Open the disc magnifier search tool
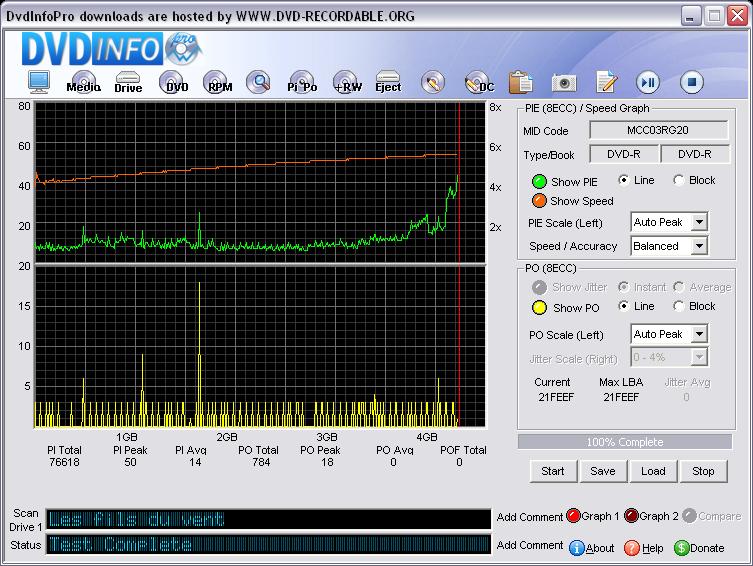Screen dimensions: 753x566 (x=259, y=82)
